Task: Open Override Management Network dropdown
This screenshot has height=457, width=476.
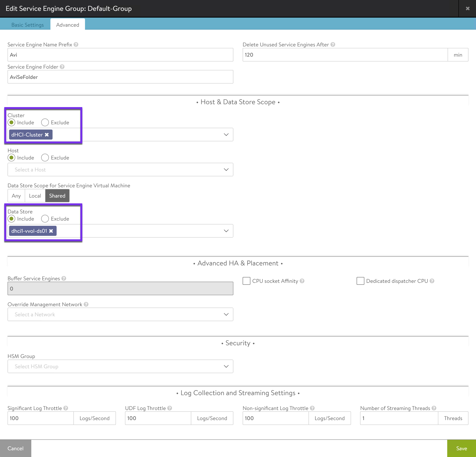Action: pyautogui.click(x=120, y=315)
